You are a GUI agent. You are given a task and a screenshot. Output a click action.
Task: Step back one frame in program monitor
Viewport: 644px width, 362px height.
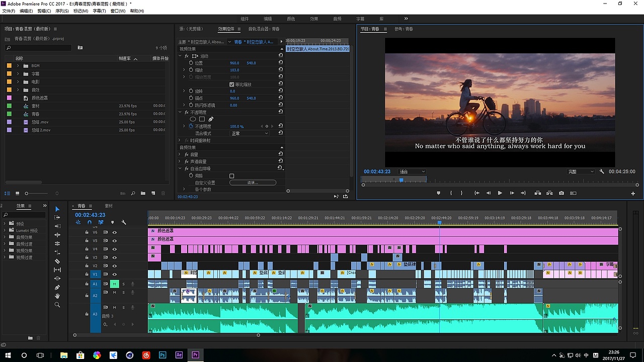(x=488, y=193)
